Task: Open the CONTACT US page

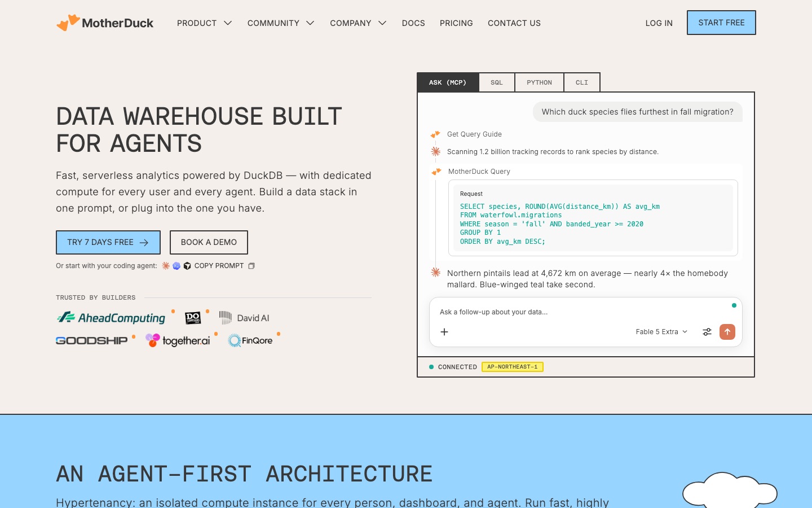Action: click(x=514, y=23)
